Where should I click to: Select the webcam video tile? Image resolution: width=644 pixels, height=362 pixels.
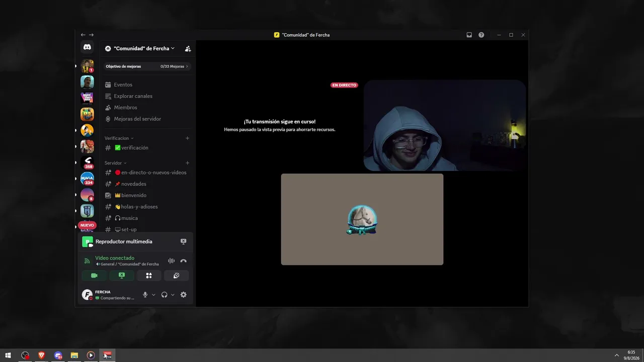coord(445,125)
